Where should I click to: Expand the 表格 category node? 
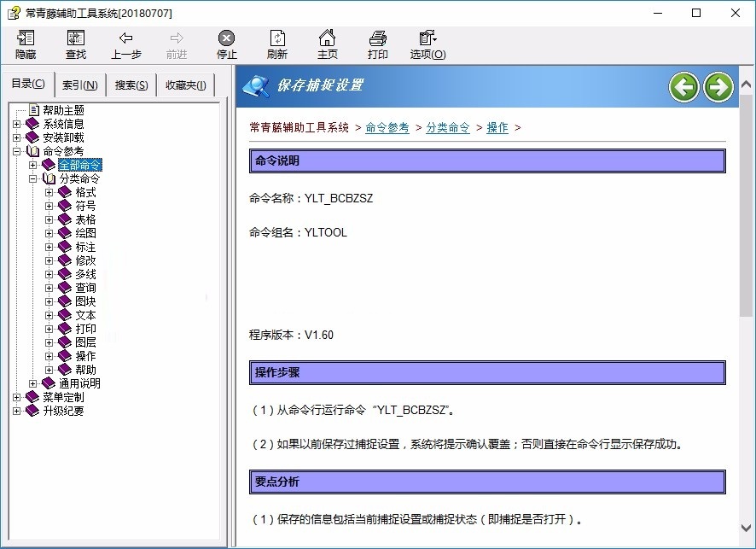(49, 219)
